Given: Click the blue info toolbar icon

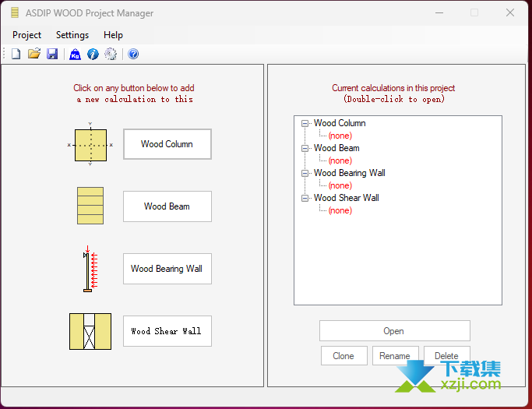Looking at the screenshot, I should coord(93,55).
